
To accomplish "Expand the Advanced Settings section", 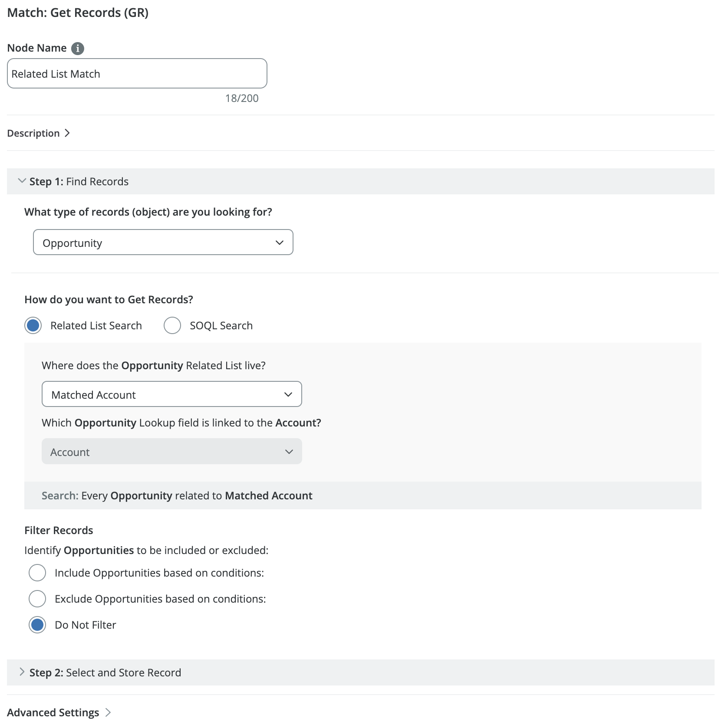I will point(53,712).
